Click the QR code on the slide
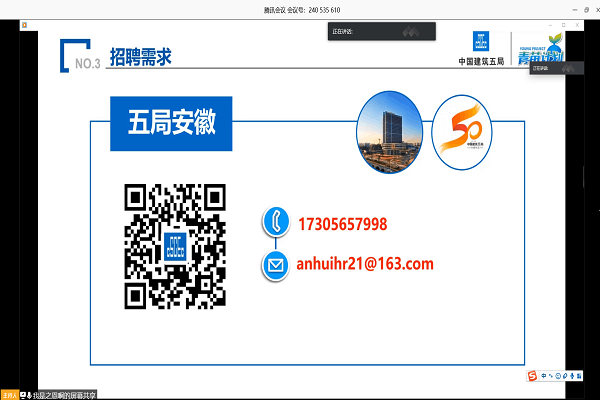 coord(174,246)
